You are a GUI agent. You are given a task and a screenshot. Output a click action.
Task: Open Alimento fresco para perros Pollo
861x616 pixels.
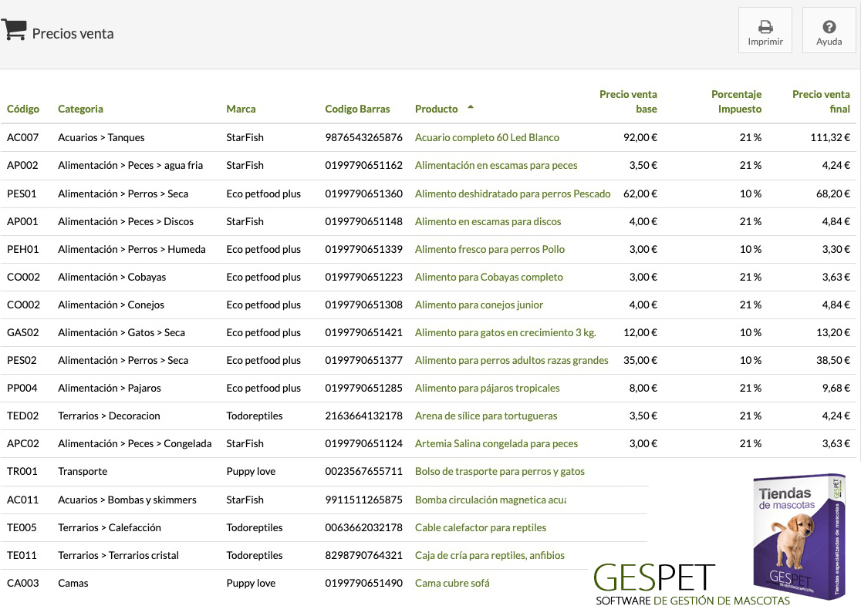(490, 249)
